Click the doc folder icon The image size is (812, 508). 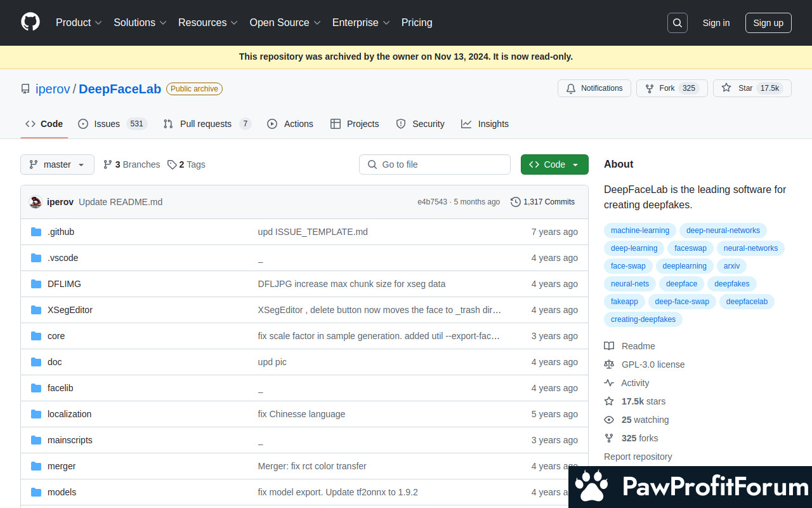click(36, 362)
